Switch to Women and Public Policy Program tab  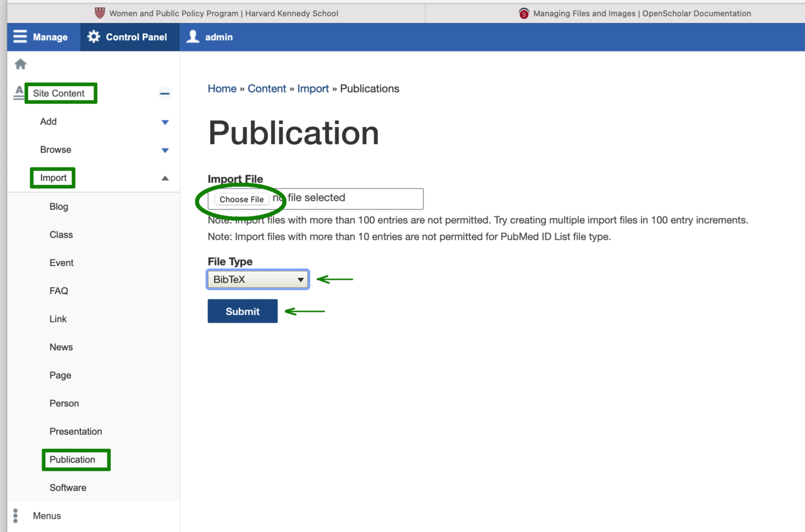pos(216,13)
